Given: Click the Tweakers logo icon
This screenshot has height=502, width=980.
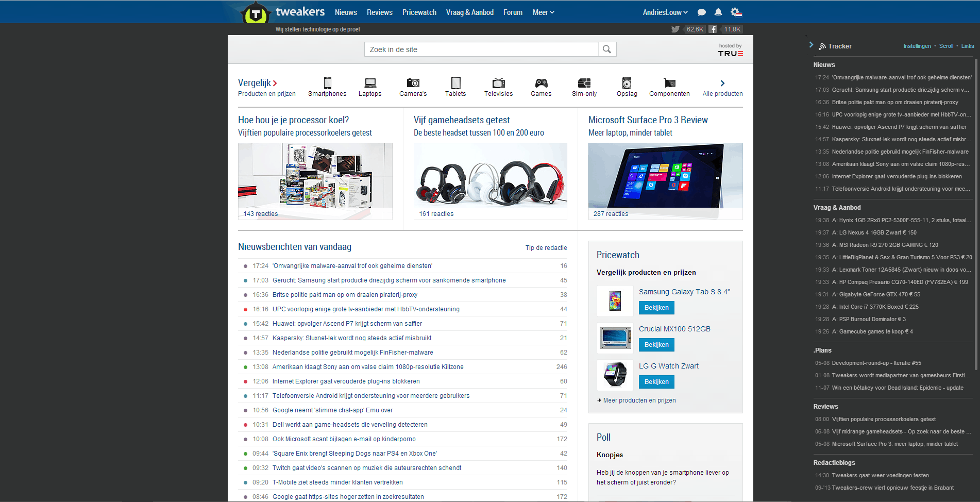Looking at the screenshot, I should [255, 13].
